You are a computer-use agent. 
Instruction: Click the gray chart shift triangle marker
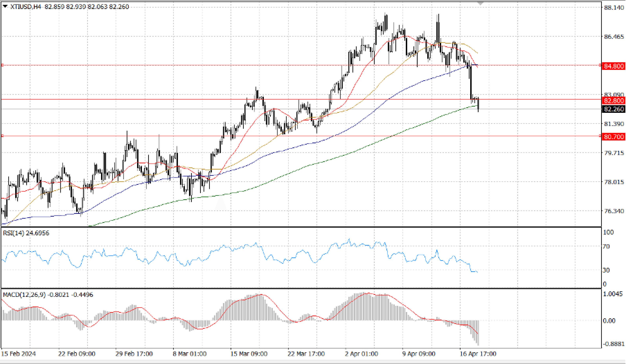481,4
